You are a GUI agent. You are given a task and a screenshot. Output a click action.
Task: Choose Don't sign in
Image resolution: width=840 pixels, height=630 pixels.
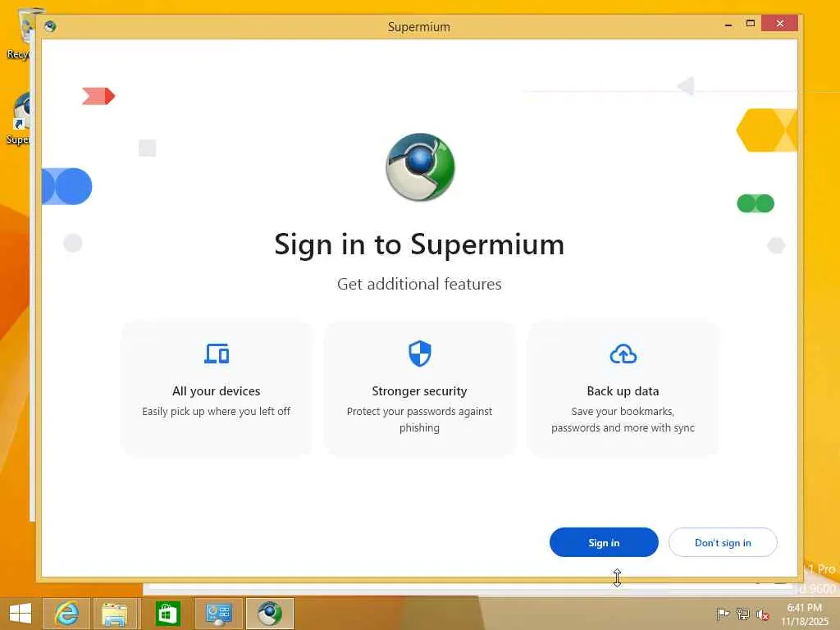pos(723,542)
